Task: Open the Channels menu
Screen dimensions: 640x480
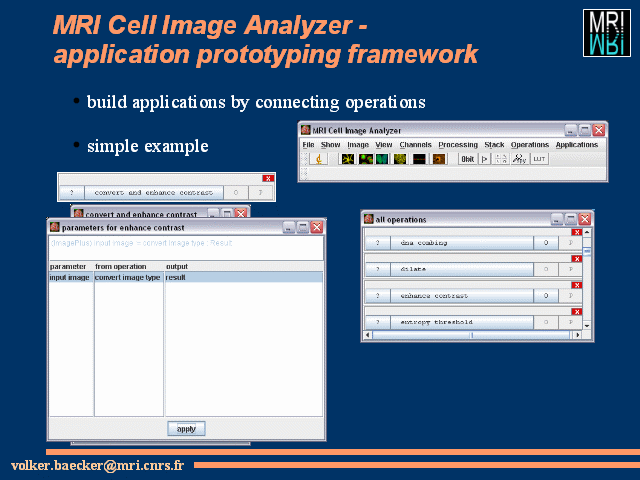Action: [x=416, y=144]
